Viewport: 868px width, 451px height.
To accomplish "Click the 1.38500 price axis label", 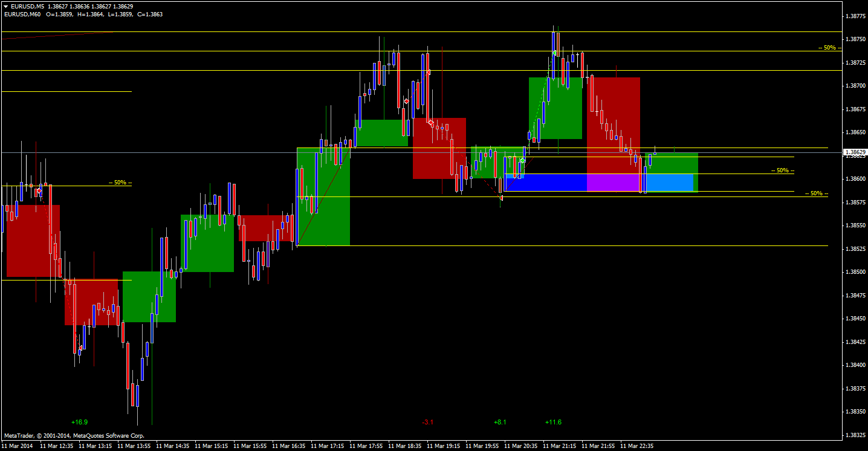I will point(855,272).
